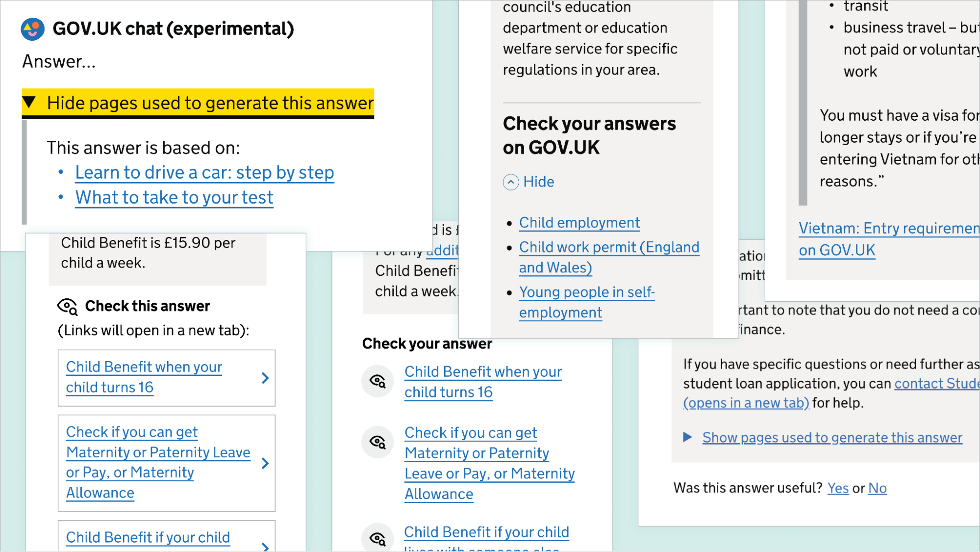Toggle Hide section under Check your answers
Image resolution: width=980 pixels, height=552 pixels.
tap(529, 182)
